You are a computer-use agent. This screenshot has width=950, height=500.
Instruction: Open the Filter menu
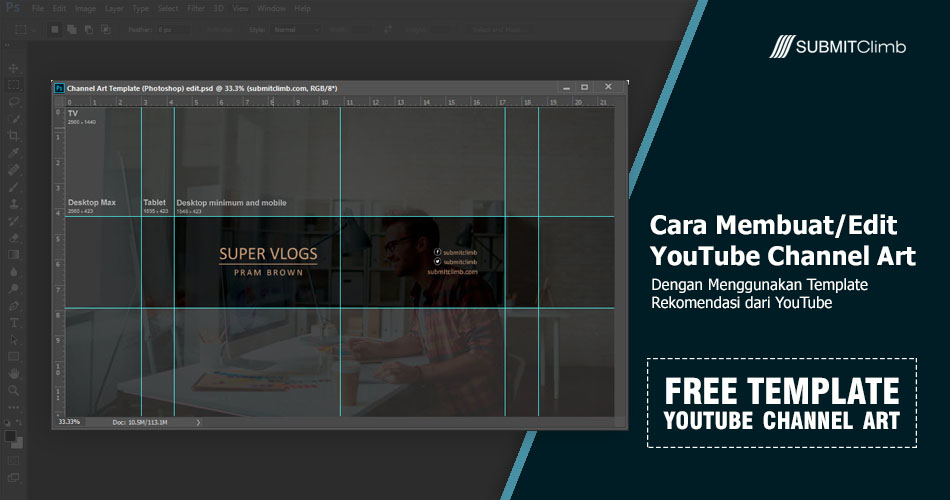coord(196,8)
